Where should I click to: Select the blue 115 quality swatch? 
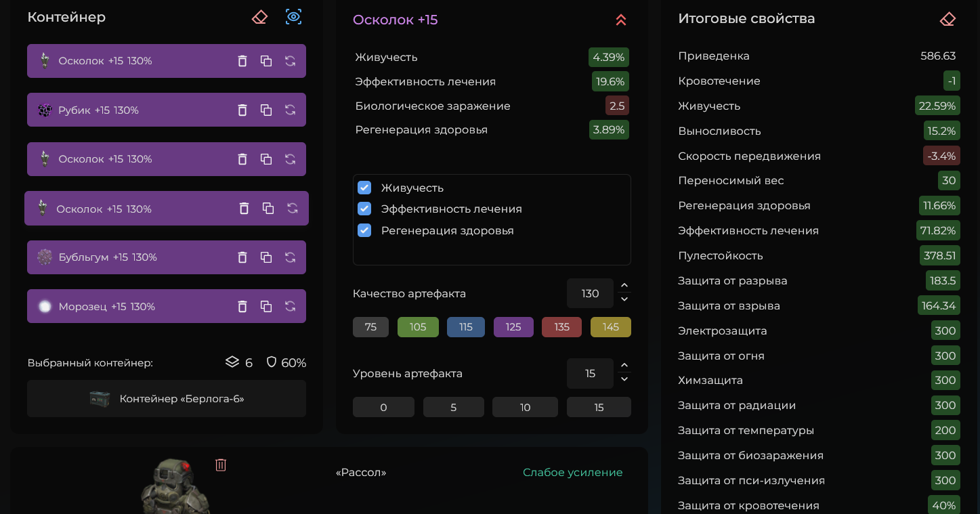click(x=466, y=327)
